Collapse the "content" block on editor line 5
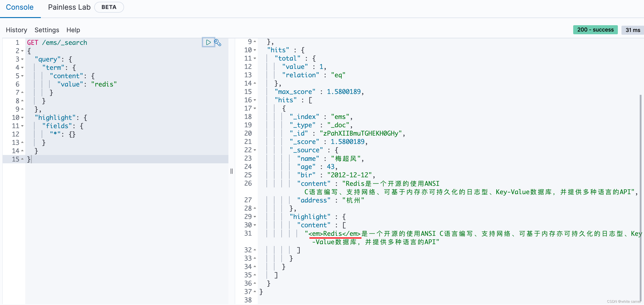 pyautogui.click(x=23, y=76)
